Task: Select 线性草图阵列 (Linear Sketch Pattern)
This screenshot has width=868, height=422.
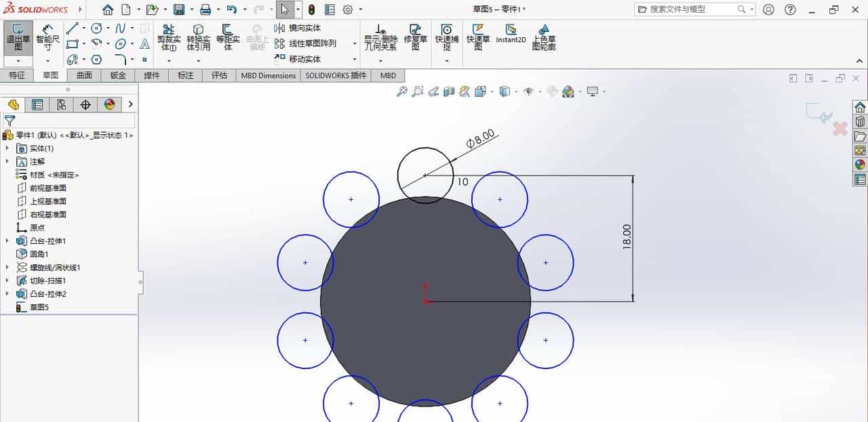Action: click(300, 42)
